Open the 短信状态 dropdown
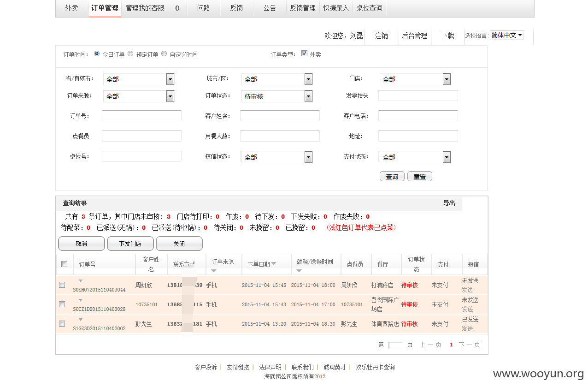This screenshot has width=588, height=387. click(x=277, y=157)
